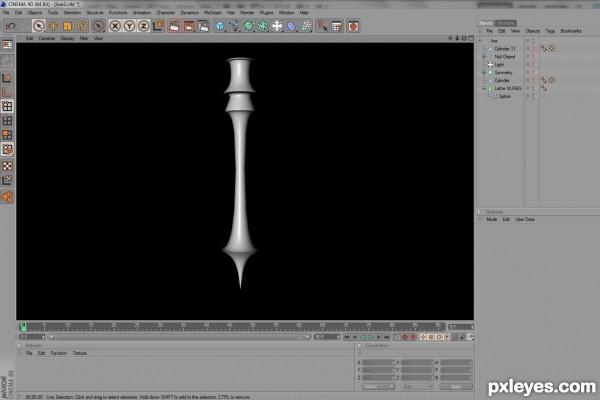The width and height of the screenshot is (600, 400).
Task: Open the Selection menu
Action: (x=72, y=13)
